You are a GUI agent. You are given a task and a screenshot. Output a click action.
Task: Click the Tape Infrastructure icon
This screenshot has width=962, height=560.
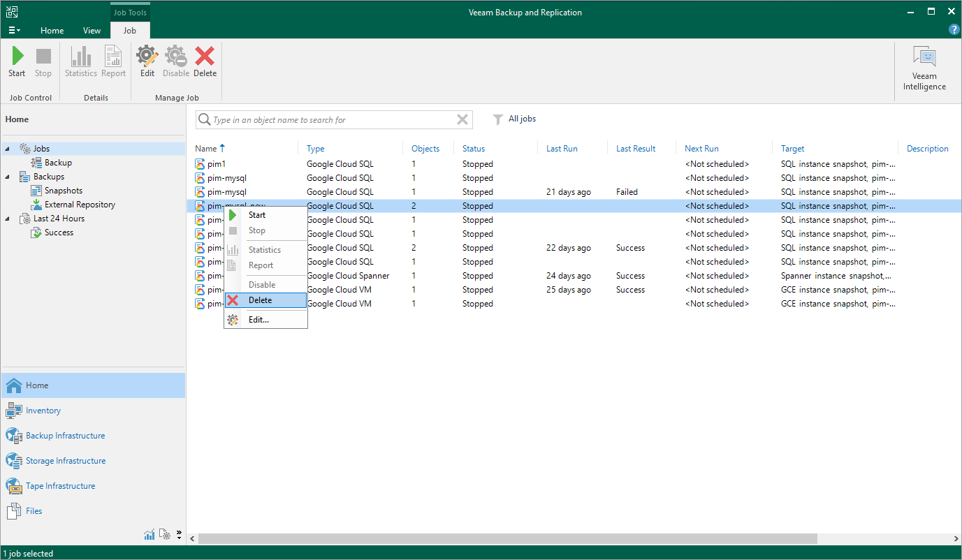click(x=14, y=486)
